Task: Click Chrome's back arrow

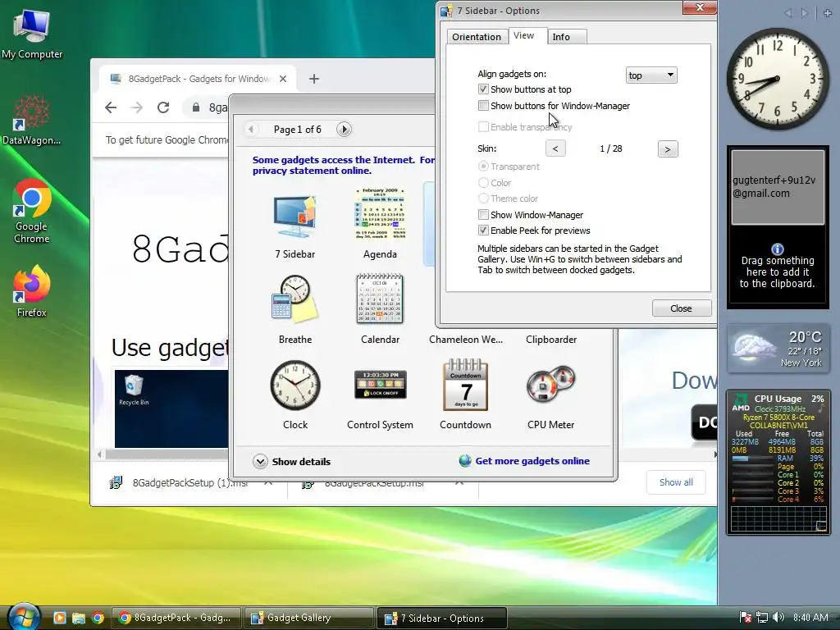Action: tap(111, 107)
